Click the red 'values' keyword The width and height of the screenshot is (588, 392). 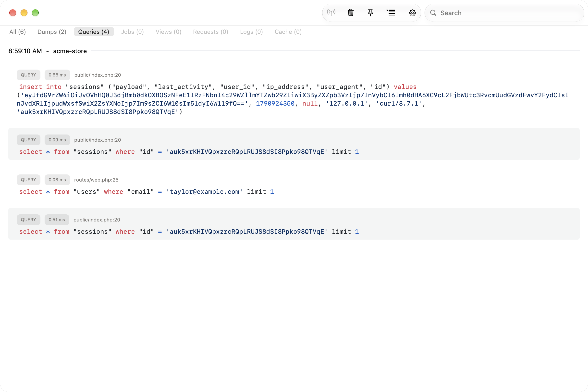point(405,87)
